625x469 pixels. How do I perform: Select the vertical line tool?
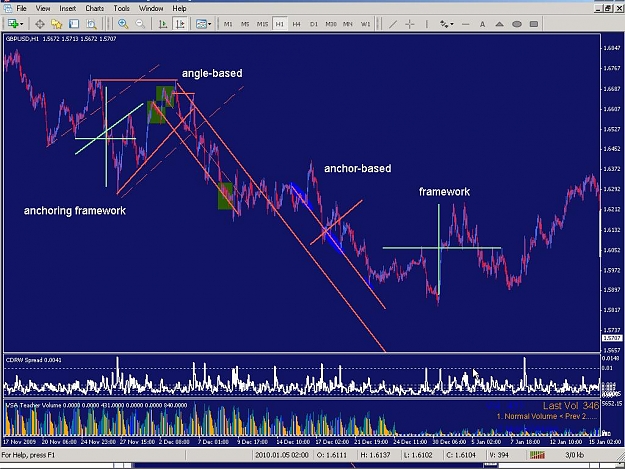tap(426, 24)
